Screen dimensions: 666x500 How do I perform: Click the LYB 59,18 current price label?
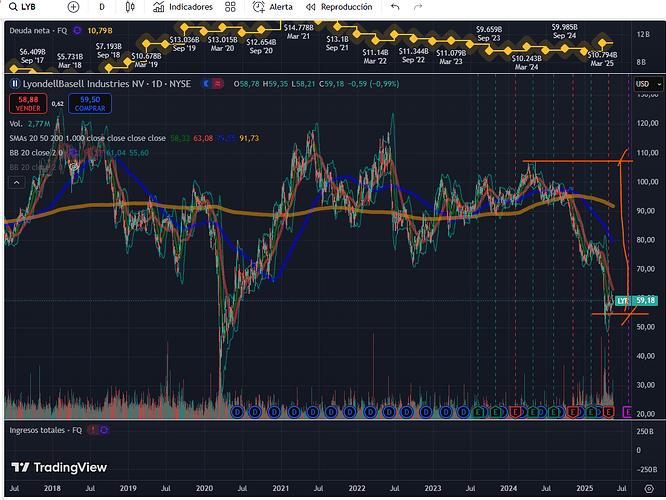pyautogui.click(x=636, y=300)
